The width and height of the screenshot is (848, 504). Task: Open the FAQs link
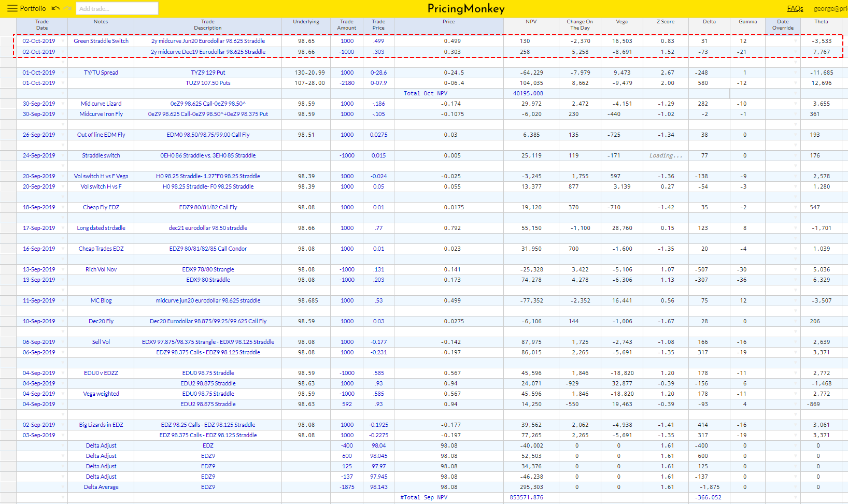[x=795, y=8]
